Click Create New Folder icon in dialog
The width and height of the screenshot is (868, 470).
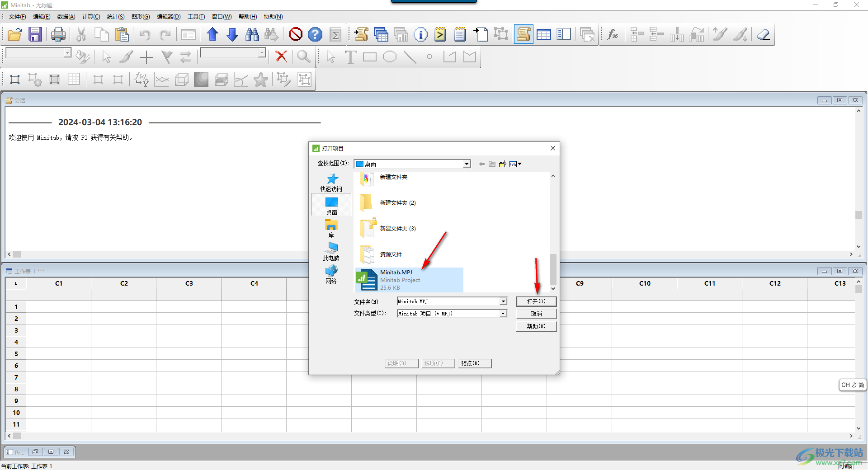[x=502, y=164]
